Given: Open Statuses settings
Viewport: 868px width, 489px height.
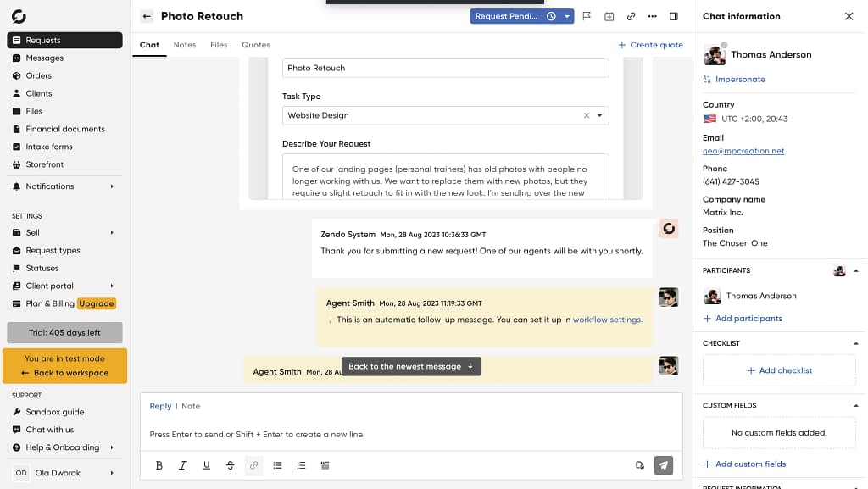Looking at the screenshot, I should [64, 268].
